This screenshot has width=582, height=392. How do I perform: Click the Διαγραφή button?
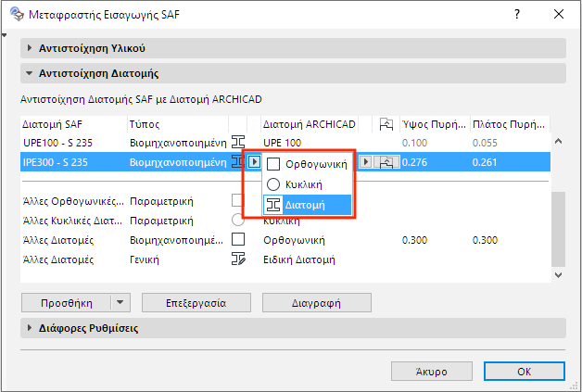tap(317, 302)
